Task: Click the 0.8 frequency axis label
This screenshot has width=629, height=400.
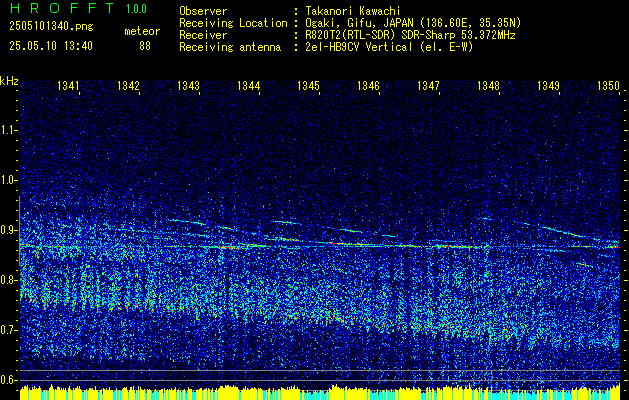Action: click(9, 280)
